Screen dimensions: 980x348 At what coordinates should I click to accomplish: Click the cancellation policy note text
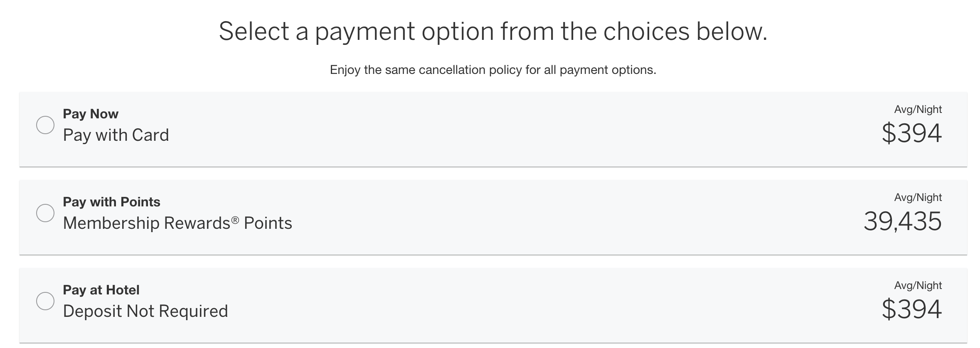pyautogui.click(x=493, y=70)
